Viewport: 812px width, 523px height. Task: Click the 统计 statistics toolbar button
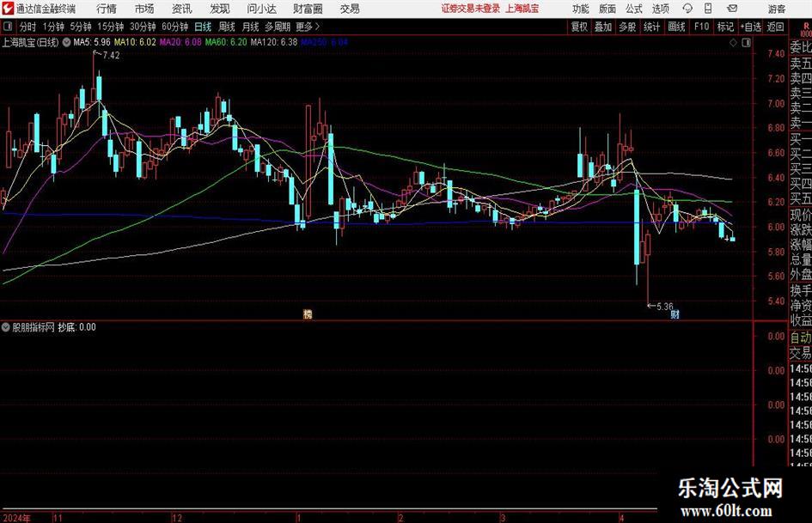point(651,27)
